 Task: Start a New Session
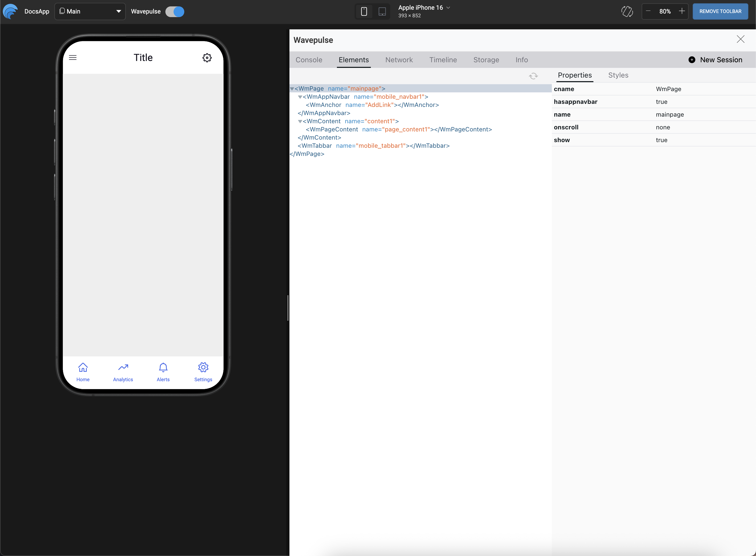point(715,60)
